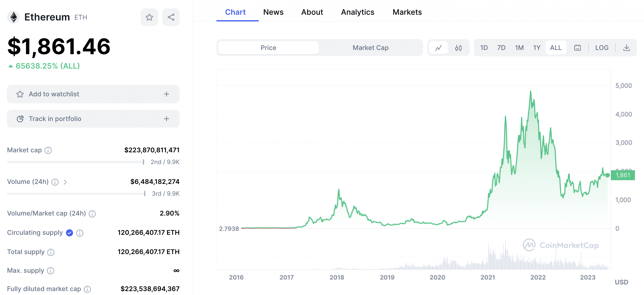Viewport: 644px width, 295px height.
Task: Open the Chart tab
Action: (235, 12)
